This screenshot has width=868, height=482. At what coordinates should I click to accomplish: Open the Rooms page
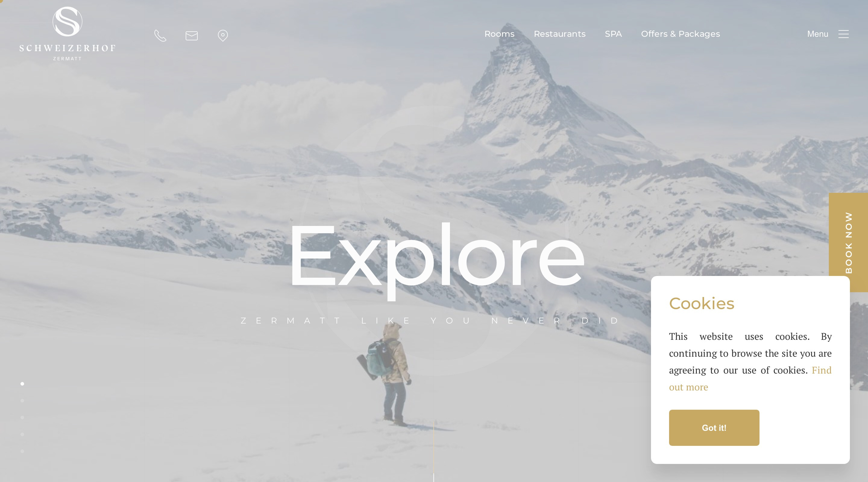pos(499,34)
